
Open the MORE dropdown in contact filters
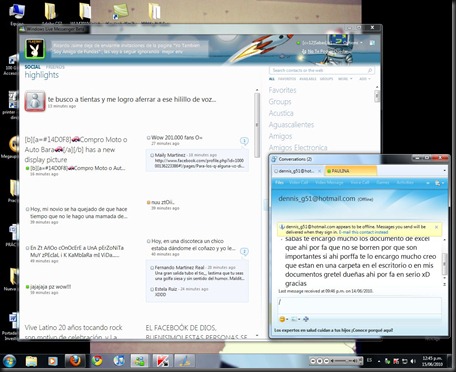[x=345, y=79]
